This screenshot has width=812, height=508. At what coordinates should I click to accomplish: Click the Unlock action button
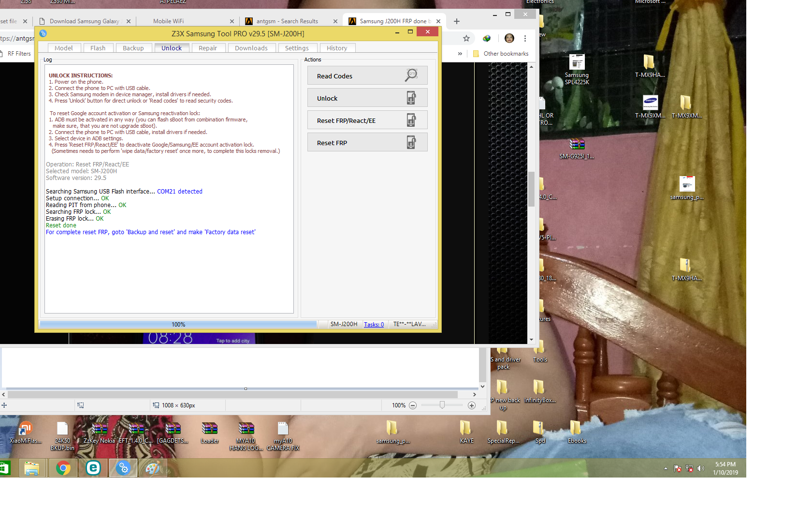[x=367, y=98]
